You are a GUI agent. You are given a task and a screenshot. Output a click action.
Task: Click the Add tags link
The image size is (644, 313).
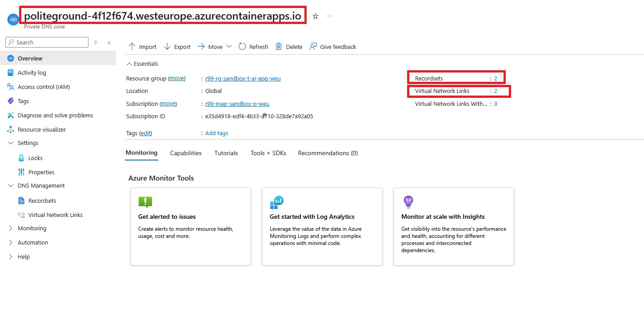[216, 133]
